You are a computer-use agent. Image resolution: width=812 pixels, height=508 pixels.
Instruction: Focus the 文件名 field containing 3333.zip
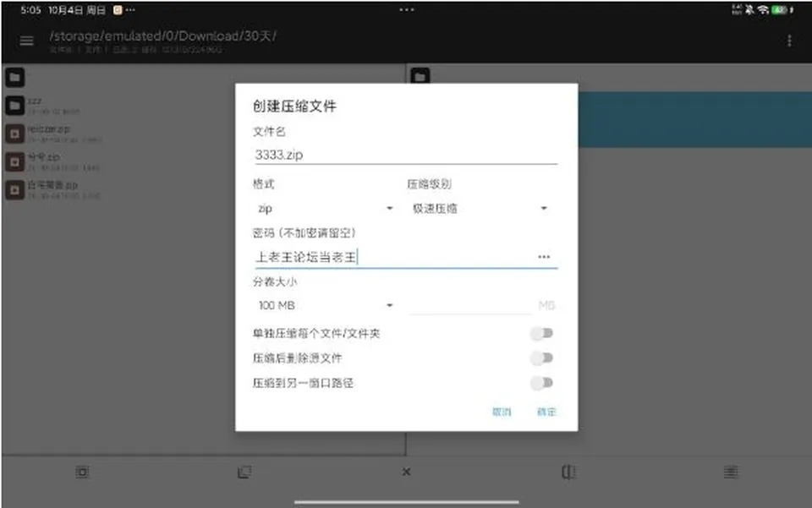point(406,155)
